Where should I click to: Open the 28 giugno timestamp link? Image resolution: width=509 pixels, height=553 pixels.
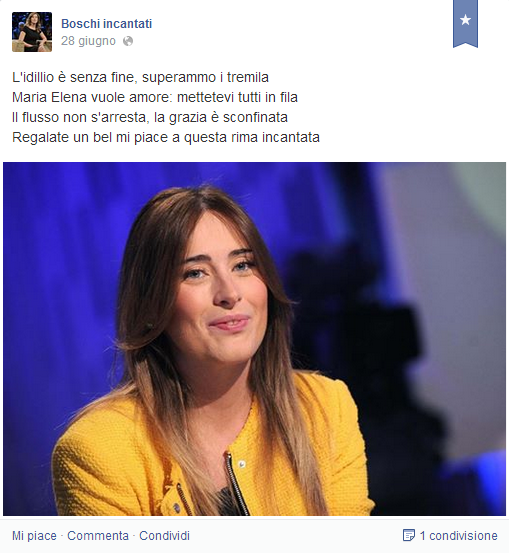point(88,41)
